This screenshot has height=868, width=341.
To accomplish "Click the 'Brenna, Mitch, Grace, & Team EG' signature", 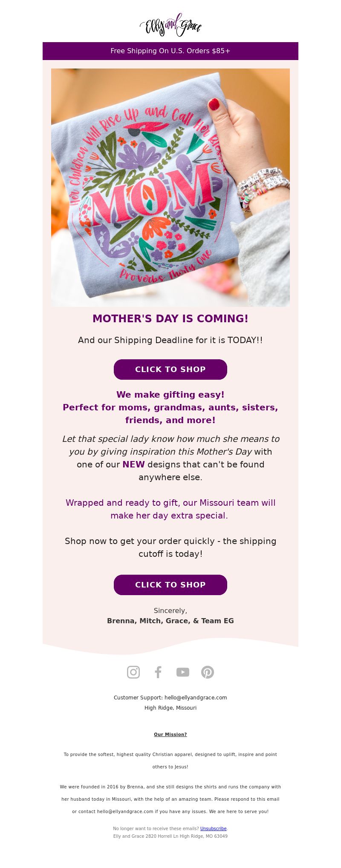I will click(x=170, y=621).
